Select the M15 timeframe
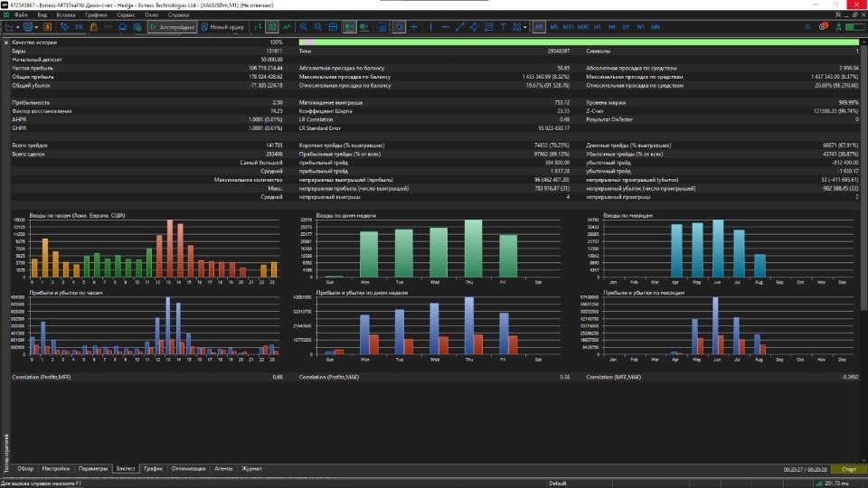This screenshot has height=488, width=868. pos(568,26)
